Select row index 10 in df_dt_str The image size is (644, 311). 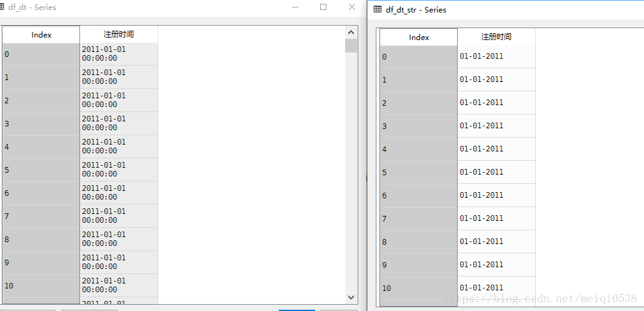pos(419,288)
